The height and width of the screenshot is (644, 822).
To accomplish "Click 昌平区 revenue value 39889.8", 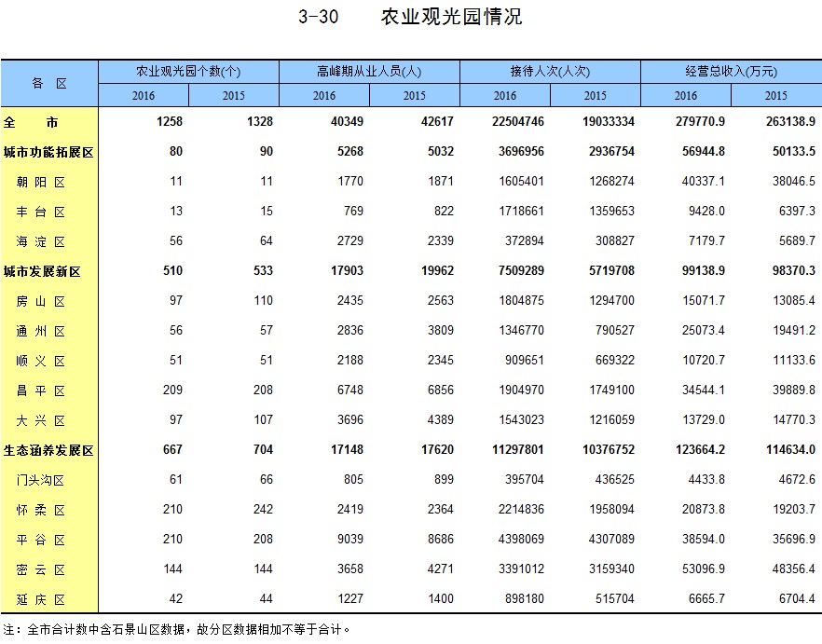I will pyautogui.click(x=794, y=391).
